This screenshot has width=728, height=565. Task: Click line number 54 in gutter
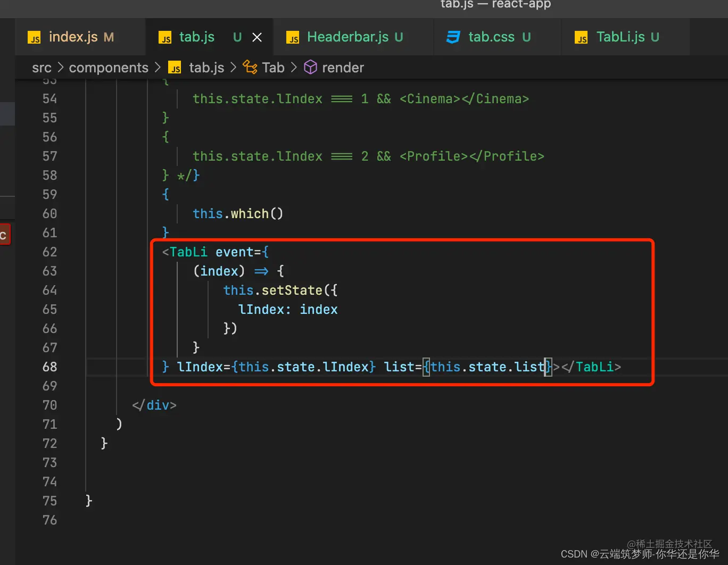click(49, 99)
